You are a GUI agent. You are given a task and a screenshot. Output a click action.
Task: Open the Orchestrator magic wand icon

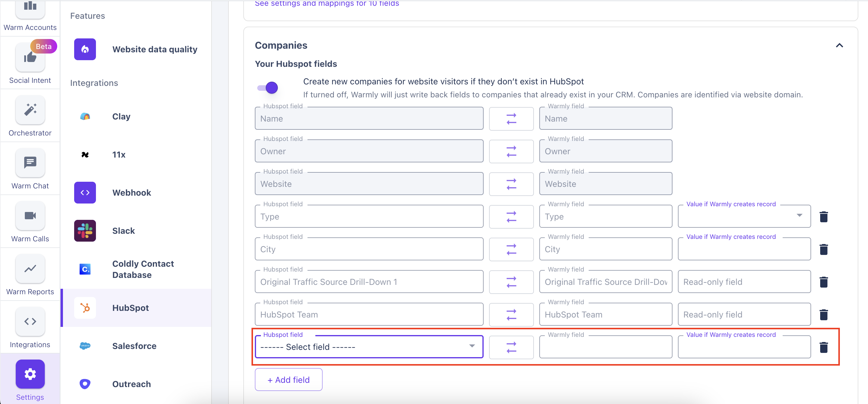click(30, 110)
